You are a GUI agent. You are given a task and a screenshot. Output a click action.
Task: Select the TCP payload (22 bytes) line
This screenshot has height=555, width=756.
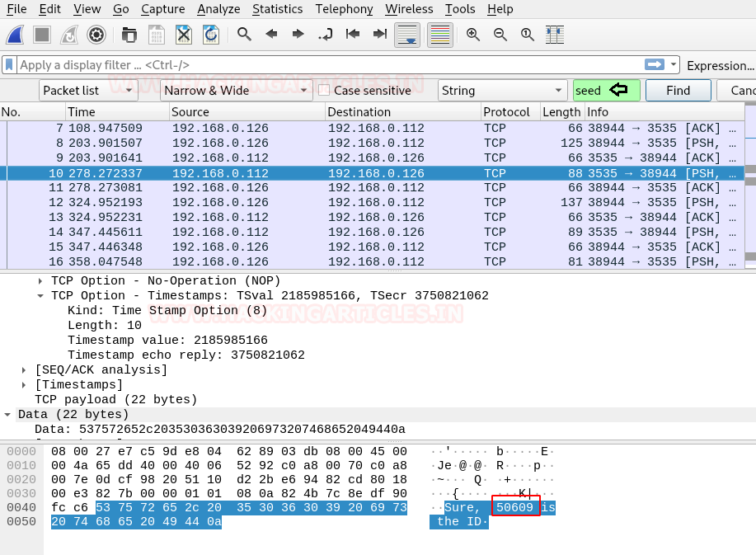coord(115,399)
